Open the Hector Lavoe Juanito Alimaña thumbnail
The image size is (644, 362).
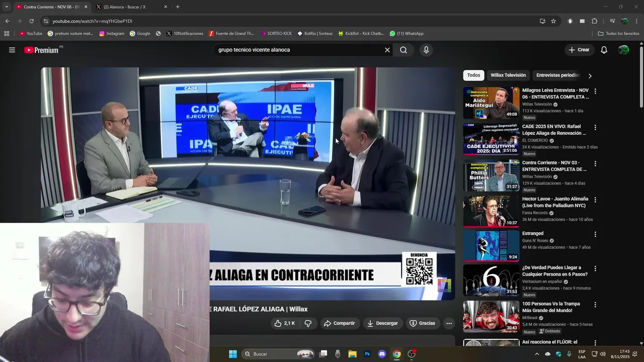491,212
